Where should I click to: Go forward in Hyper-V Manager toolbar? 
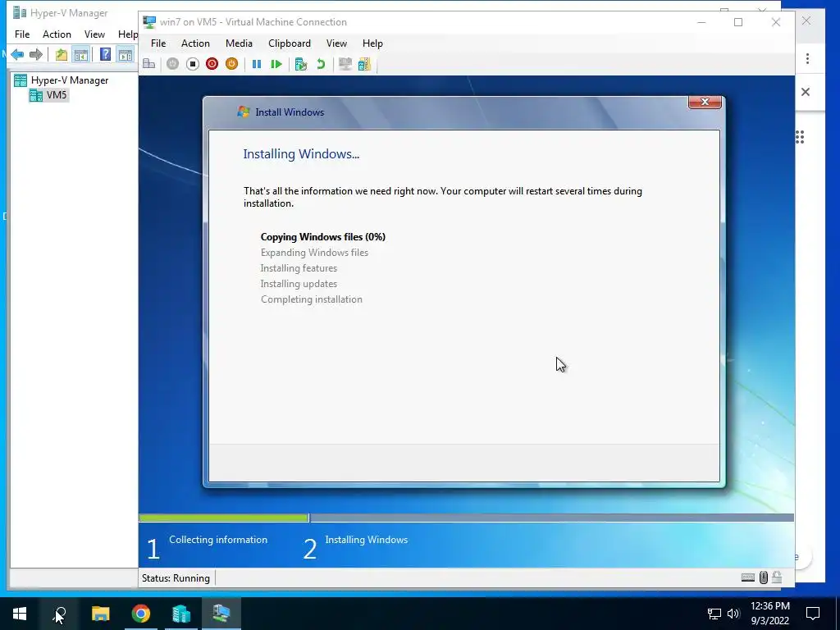[36, 54]
